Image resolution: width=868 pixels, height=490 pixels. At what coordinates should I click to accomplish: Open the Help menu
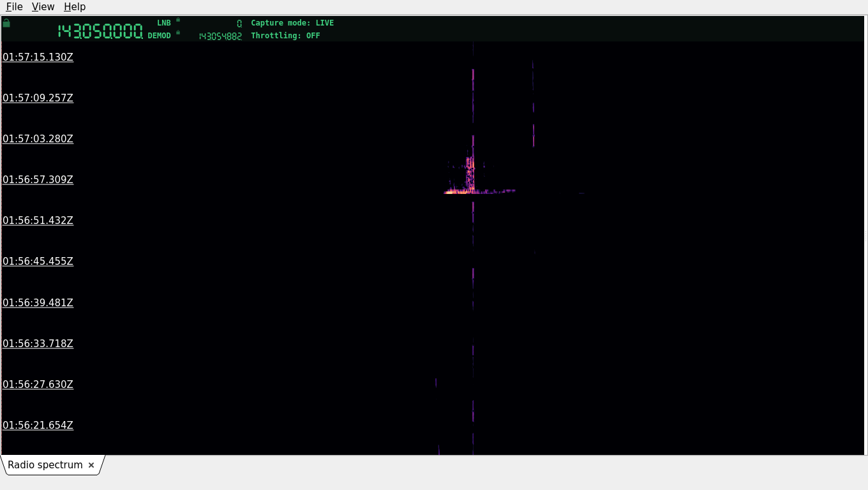point(75,6)
